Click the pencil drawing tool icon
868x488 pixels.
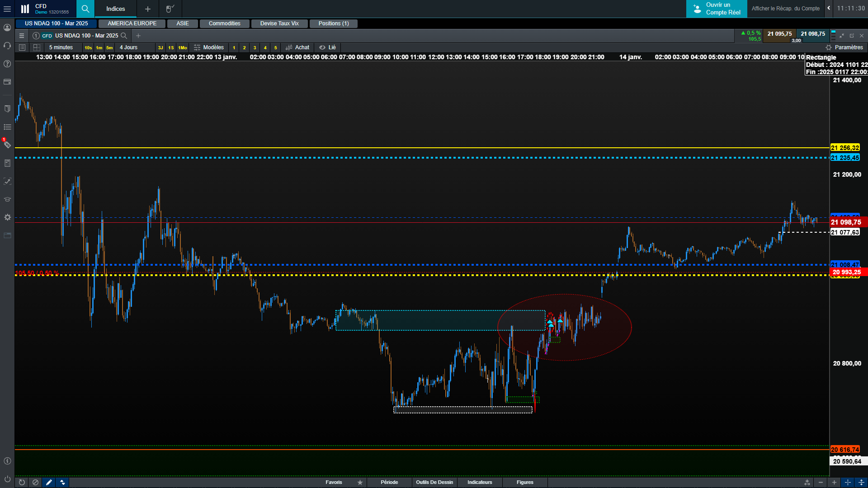tap(49, 482)
